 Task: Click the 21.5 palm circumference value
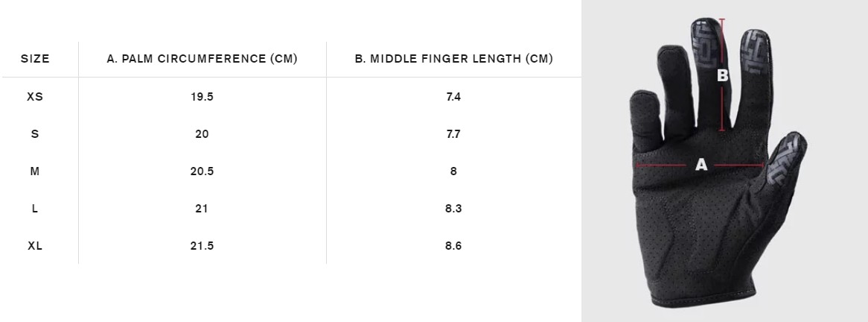tap(202, 246)
